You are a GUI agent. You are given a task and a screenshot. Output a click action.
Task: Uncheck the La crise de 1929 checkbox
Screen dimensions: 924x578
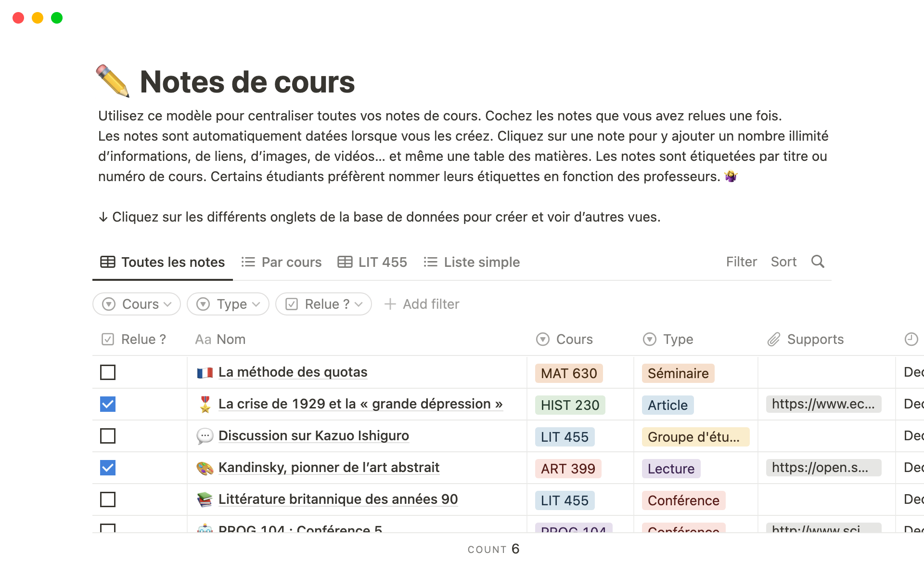108,404
